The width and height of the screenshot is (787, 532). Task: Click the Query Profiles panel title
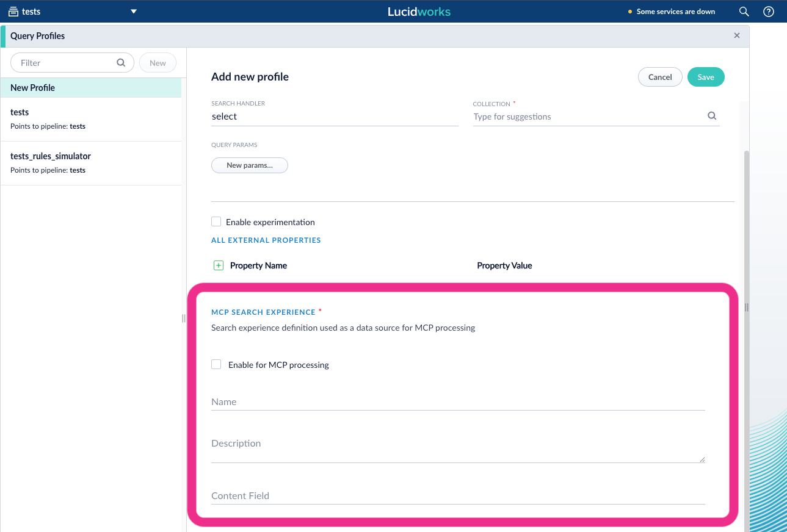point(37,36)
